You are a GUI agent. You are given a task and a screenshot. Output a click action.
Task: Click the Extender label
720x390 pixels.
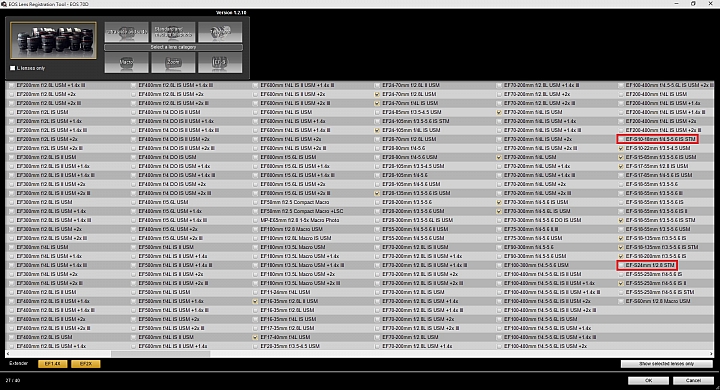point(18,363)
